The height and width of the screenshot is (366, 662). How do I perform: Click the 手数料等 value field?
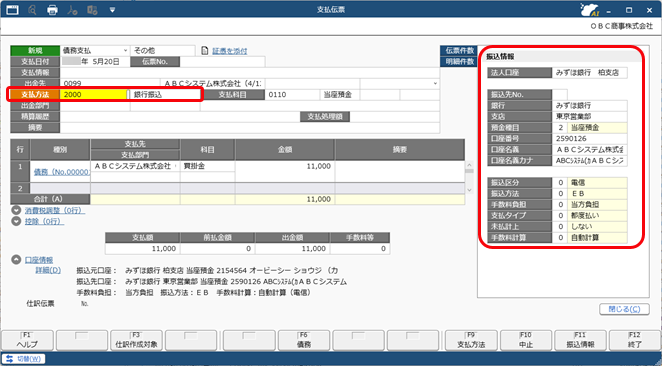click(x=359, y=249)
